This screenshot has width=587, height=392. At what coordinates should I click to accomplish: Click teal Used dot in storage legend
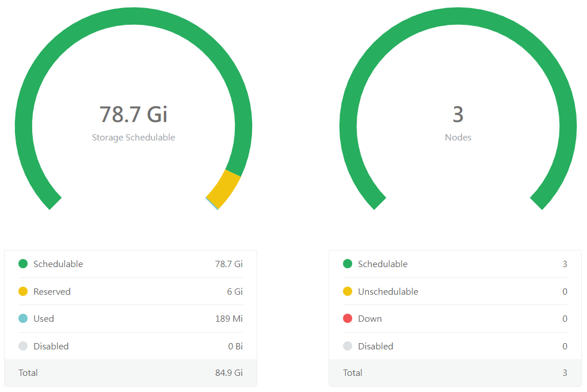pos(23,319)
